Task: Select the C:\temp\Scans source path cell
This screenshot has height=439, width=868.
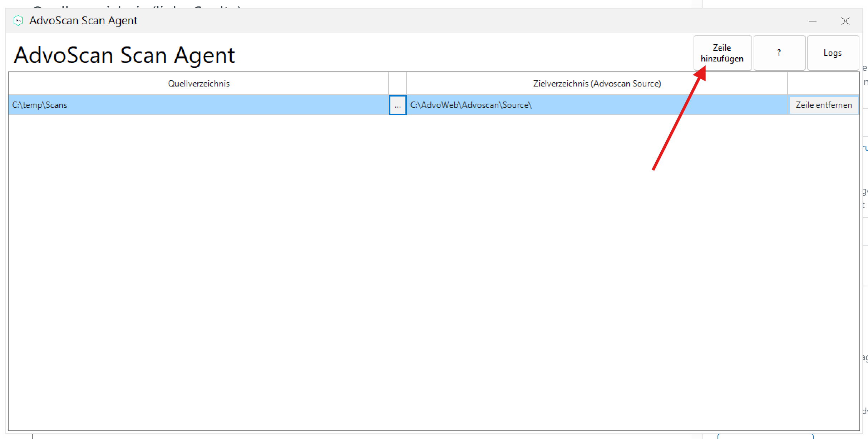Action: coord(198,105)
